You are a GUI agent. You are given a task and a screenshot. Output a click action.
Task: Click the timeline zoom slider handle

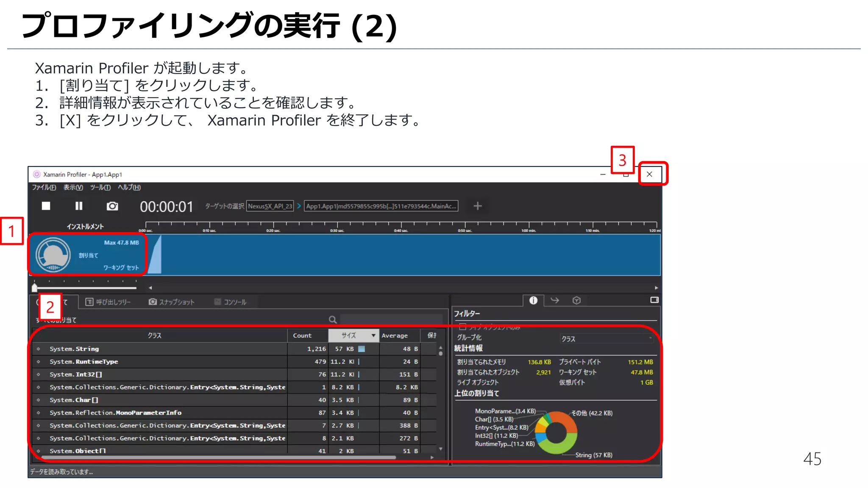click(34, 288)
